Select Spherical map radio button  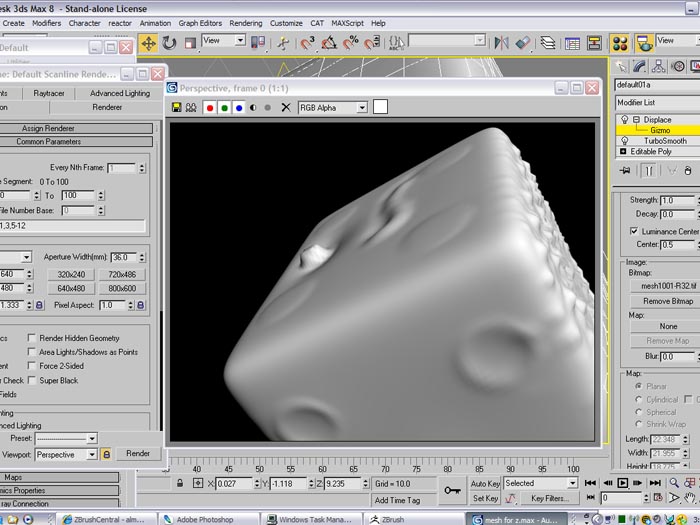point(638,412)
